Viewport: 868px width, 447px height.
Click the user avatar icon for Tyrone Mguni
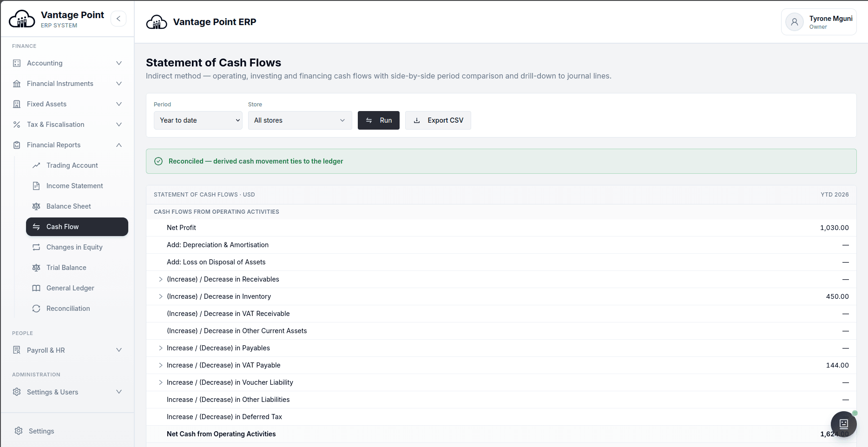coord(794,22)
